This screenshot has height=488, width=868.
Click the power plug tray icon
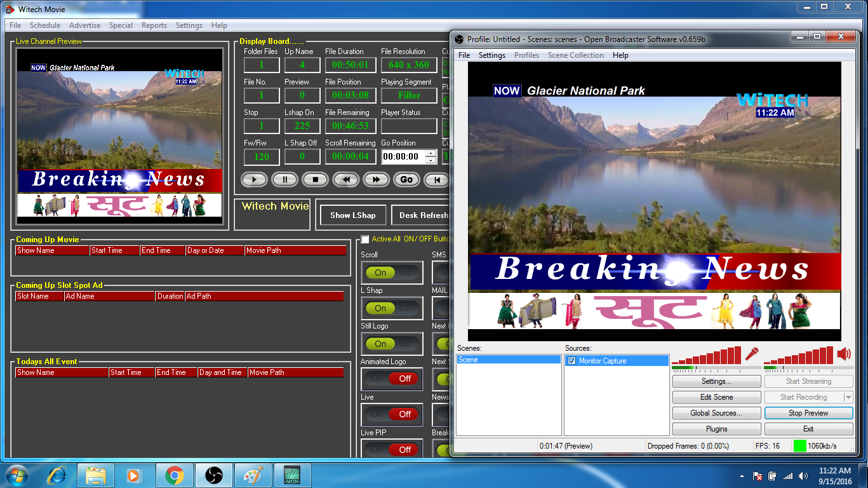[x=773, y=476]
